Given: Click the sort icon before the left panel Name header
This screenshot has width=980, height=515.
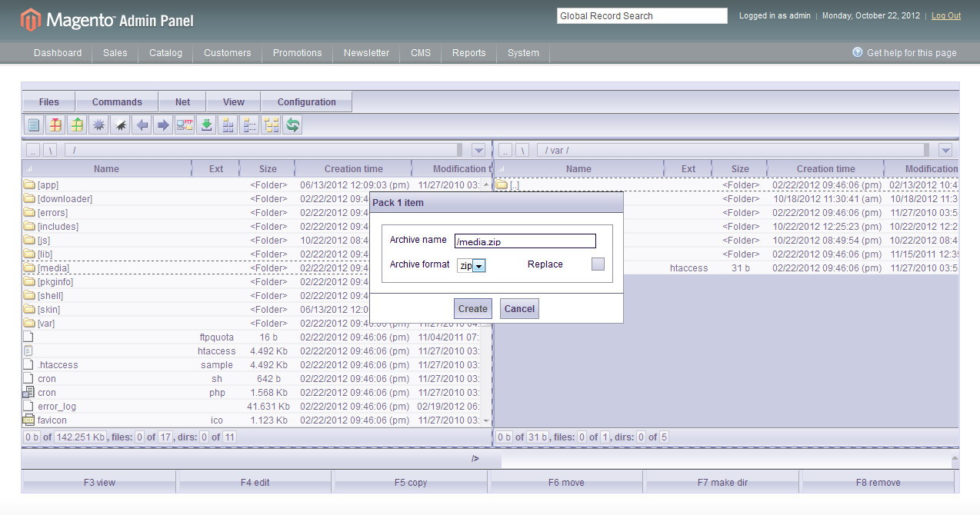Looking at the screenshot, I should pyautogui.click(x=30, y=169).
